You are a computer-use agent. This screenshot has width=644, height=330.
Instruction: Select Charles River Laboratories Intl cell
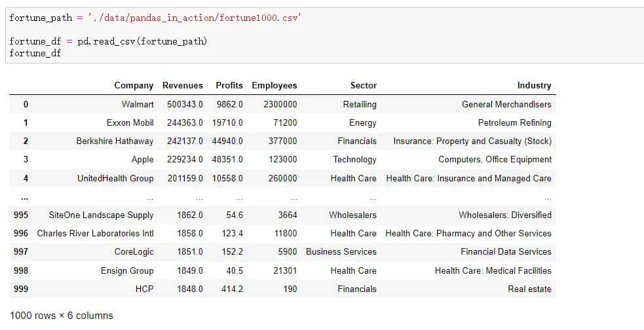[x=95, y=233]
